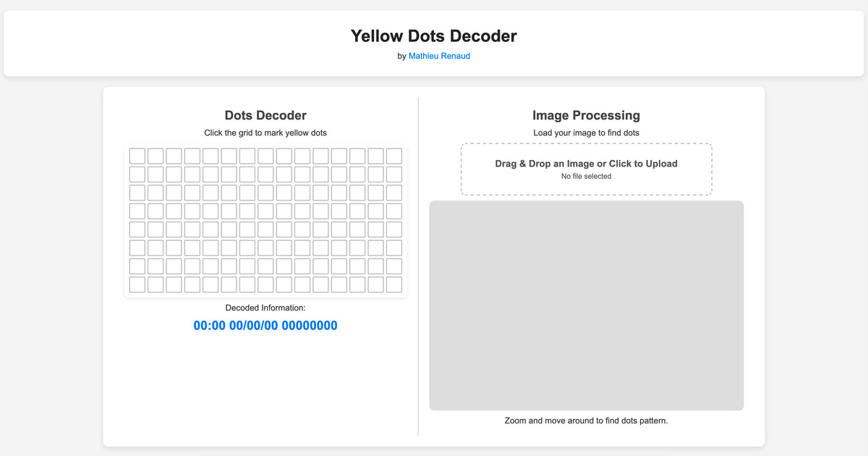Mark the eighth cell in the bottom grid row

[265, 284]
